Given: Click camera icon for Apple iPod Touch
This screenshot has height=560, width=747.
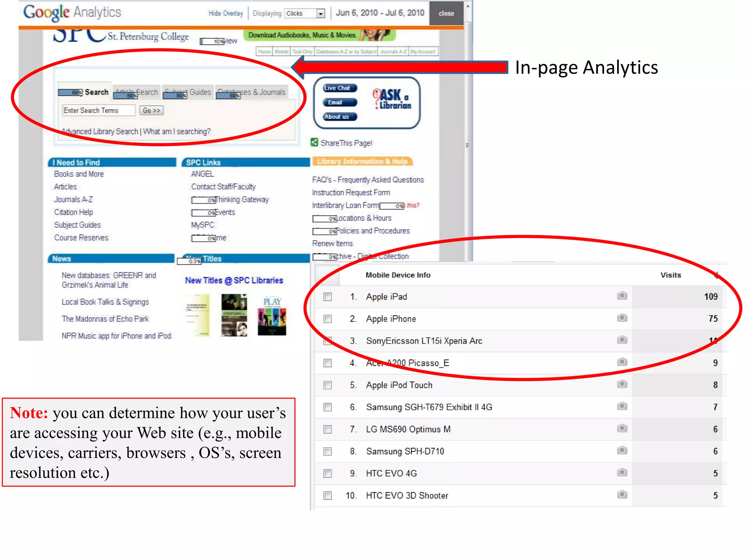Looking at the screenshot, I should (x=622, y=384).
